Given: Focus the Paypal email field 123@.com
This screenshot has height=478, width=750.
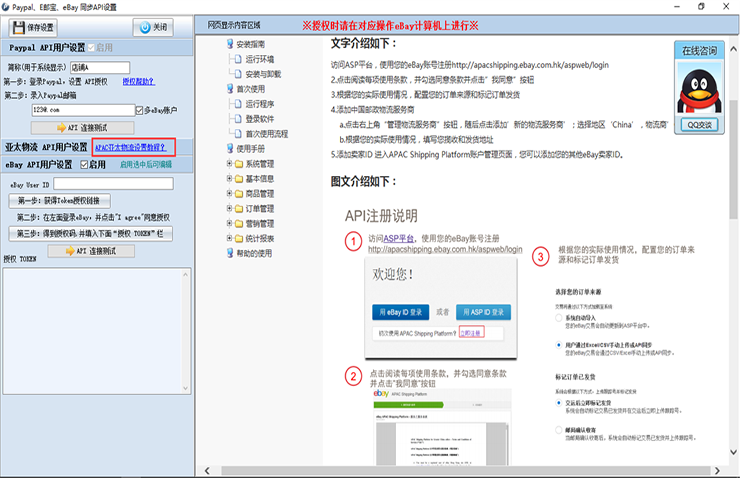Looking at the screenshot, I should [x=83, y=110].
